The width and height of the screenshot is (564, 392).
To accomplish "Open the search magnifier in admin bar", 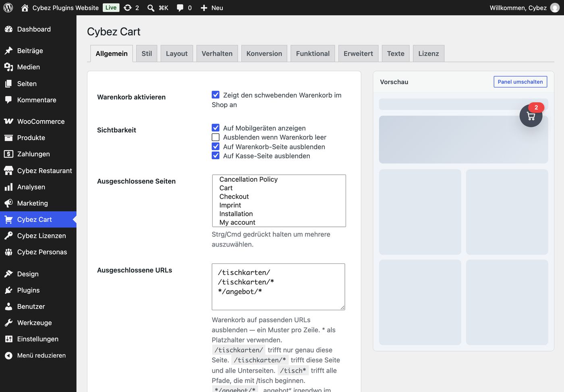I will [151, 8].
